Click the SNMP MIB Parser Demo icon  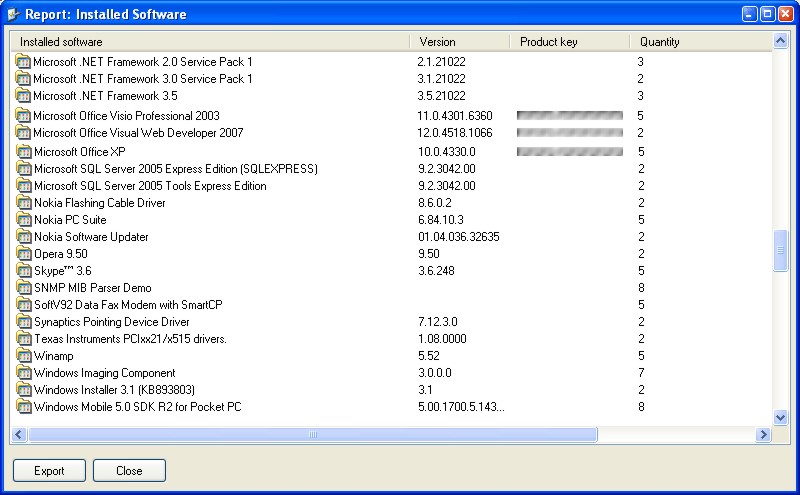23,288
